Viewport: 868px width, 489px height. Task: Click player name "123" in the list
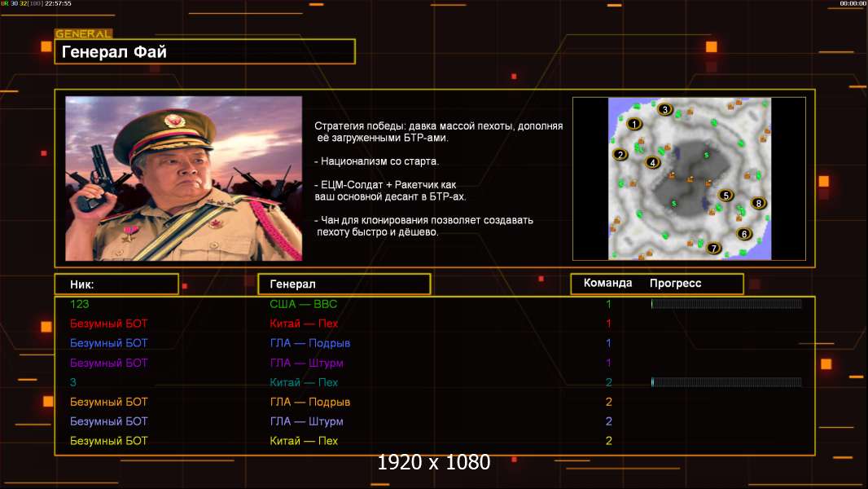tap(80, 304)
